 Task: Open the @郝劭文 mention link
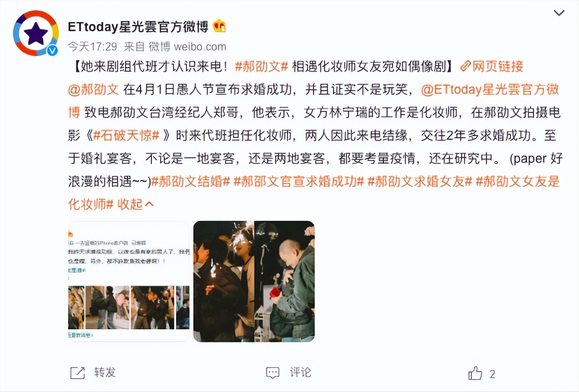[x=93, y=90]
